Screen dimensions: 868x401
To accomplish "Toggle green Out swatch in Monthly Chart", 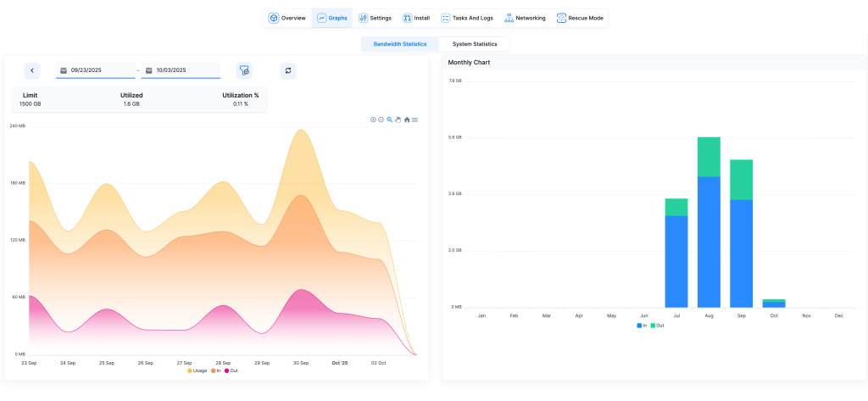I will [x=654, y=325].
